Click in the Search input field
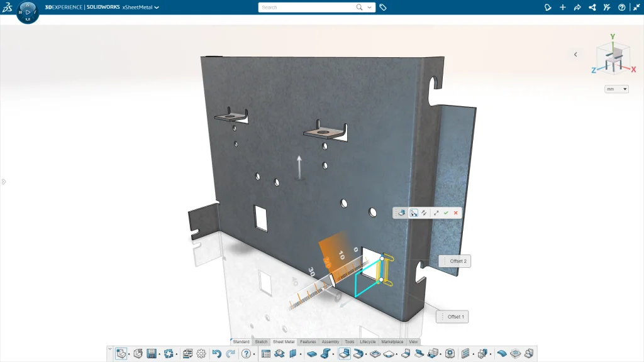 click(306, 8)
